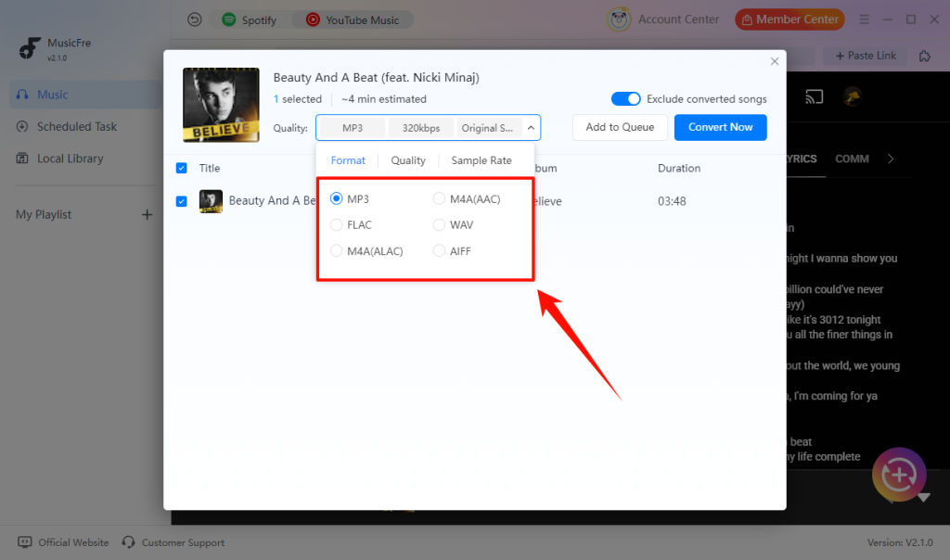Select the MP3 format radio button

point(336,198)
